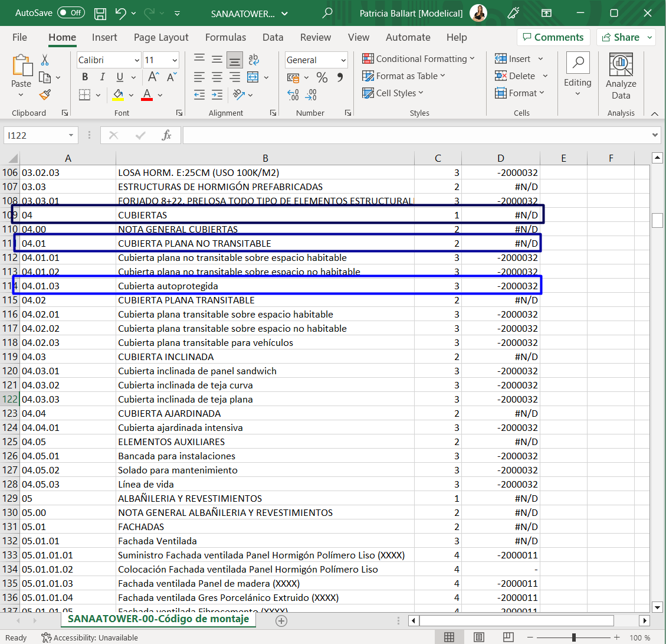Click the Center horizontal alignment icon

pos(217,77)
